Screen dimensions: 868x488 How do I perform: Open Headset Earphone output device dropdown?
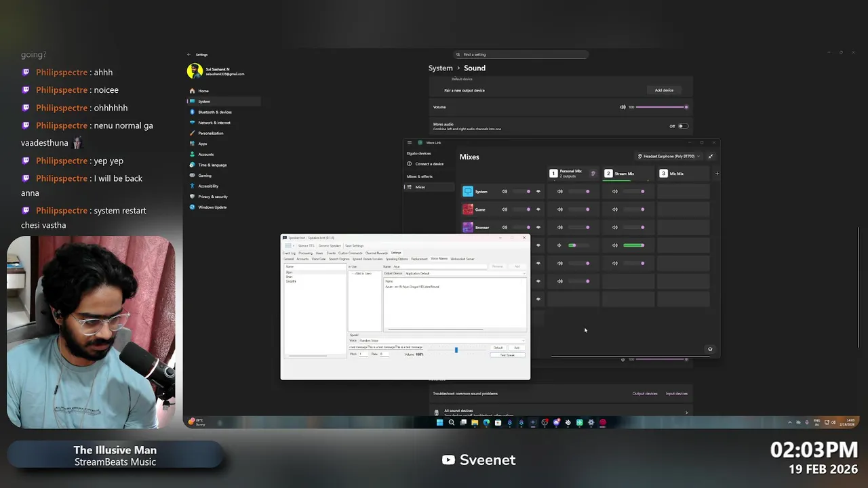pos(669,157)
